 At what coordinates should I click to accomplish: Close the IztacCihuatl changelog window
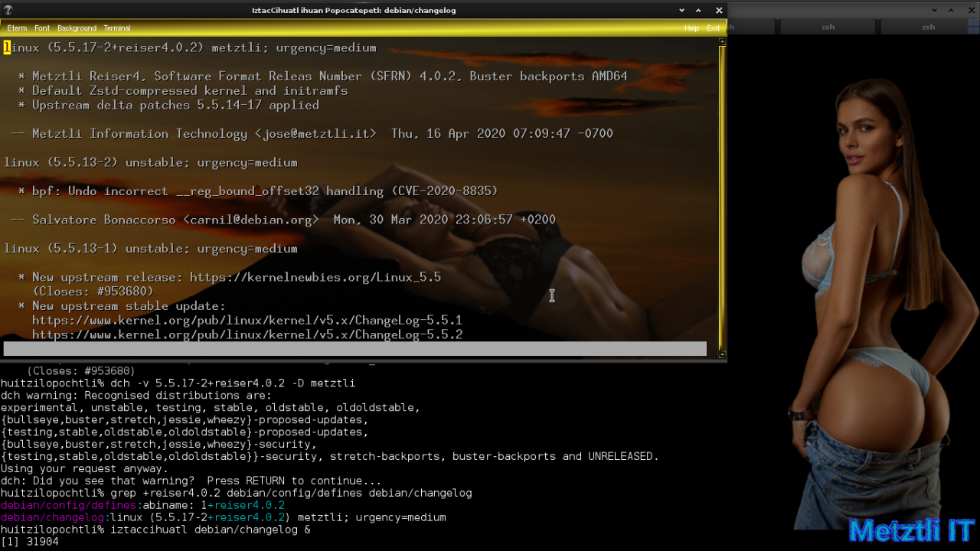click(718, 11)
